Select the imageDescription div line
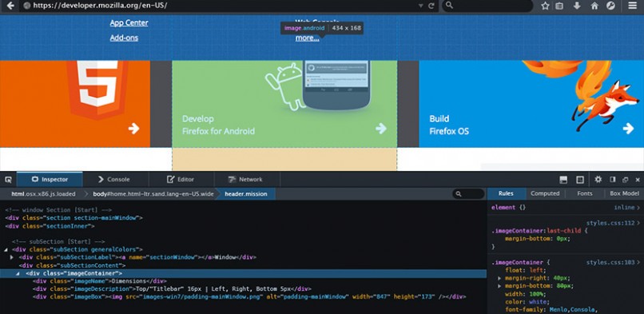Viewport: 644px width, 314px height. 172,289
